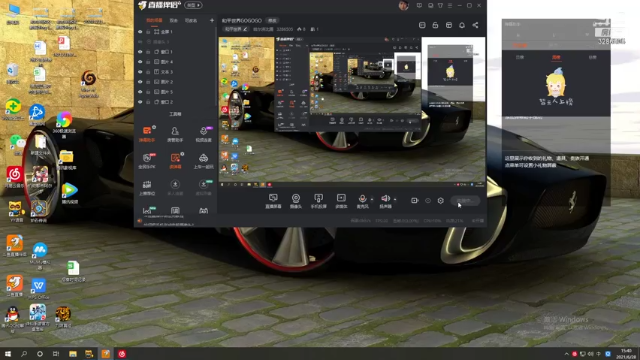The width and height of the screenshot is (640, 360).
Task: Open the phone screen-cast source icon
Action: [318, 201]
